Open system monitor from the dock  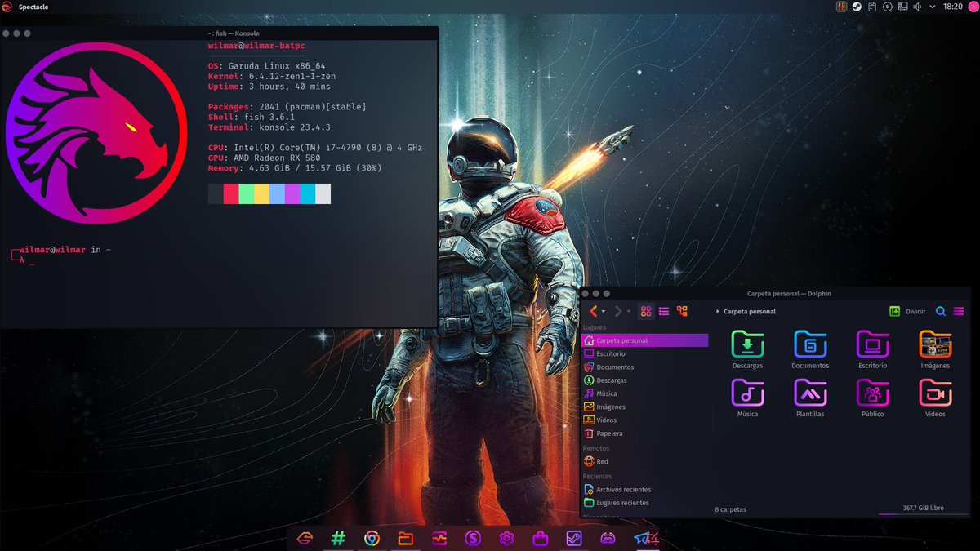439,538
